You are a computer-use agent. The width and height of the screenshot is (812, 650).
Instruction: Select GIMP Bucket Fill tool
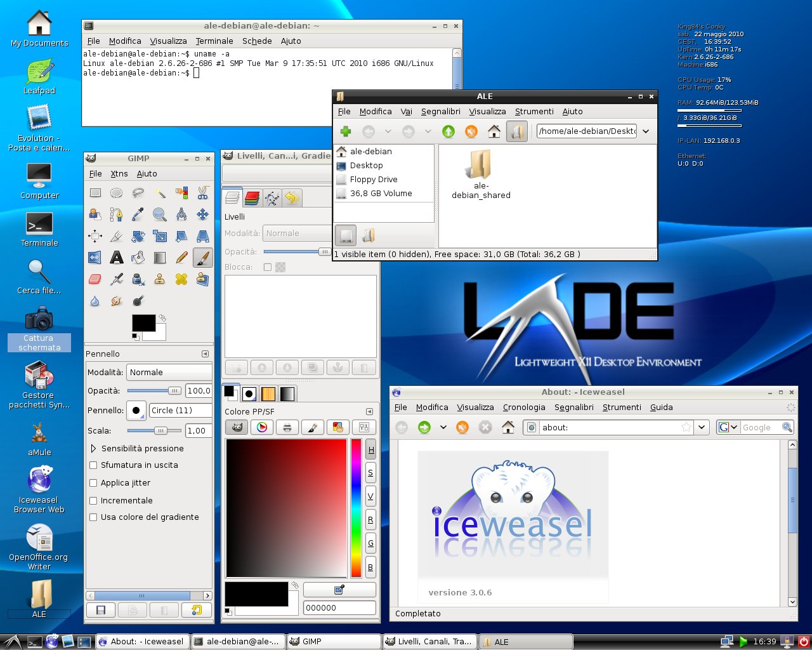click(138, 258)
